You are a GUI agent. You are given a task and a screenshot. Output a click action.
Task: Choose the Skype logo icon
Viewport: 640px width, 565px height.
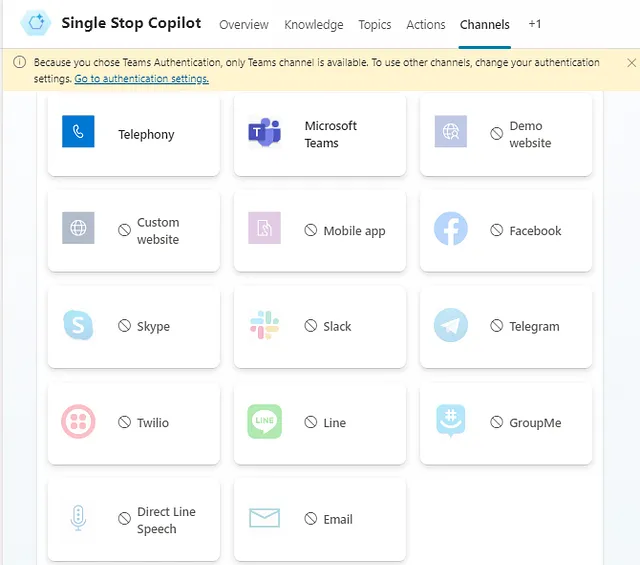[x=78, y=325]
